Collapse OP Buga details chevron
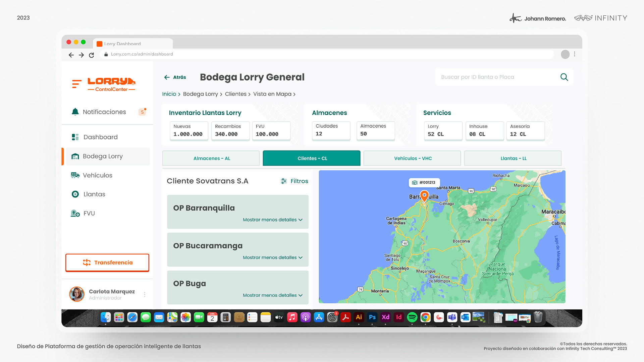 (301, 295)
